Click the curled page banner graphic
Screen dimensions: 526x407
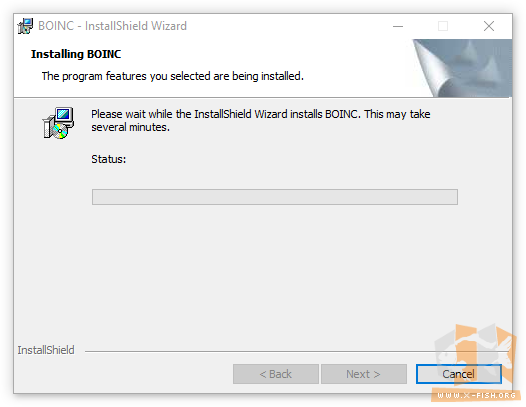(462, 68)
